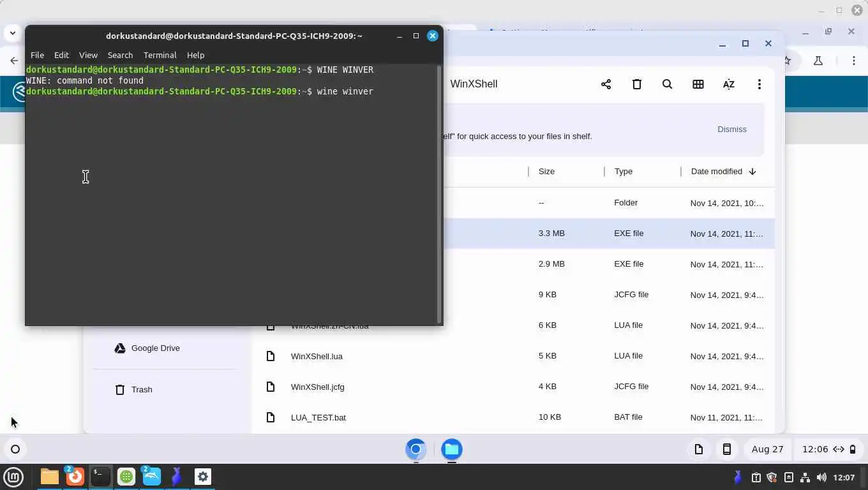The height and width of the screenshot is (490, 868).
Task: Open the folder file manager in Mint panel
Action: point(49,477)
